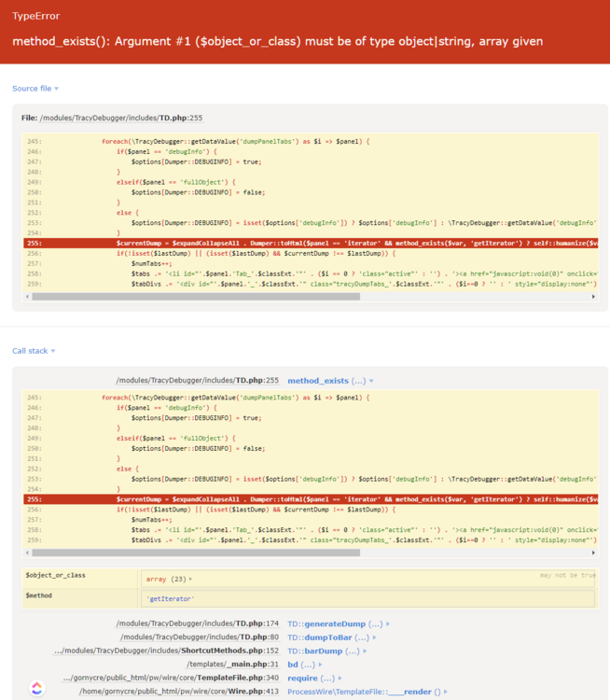Open the TD.php:255 file link under Source file

[x=120, y=119]
